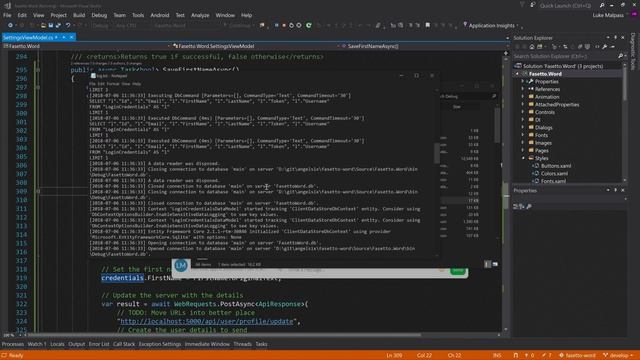Image resolution: width=640 pixels, height=360 pixels.
Task: Click the Open File toolbar icon
Action: (x=43, y=25)
